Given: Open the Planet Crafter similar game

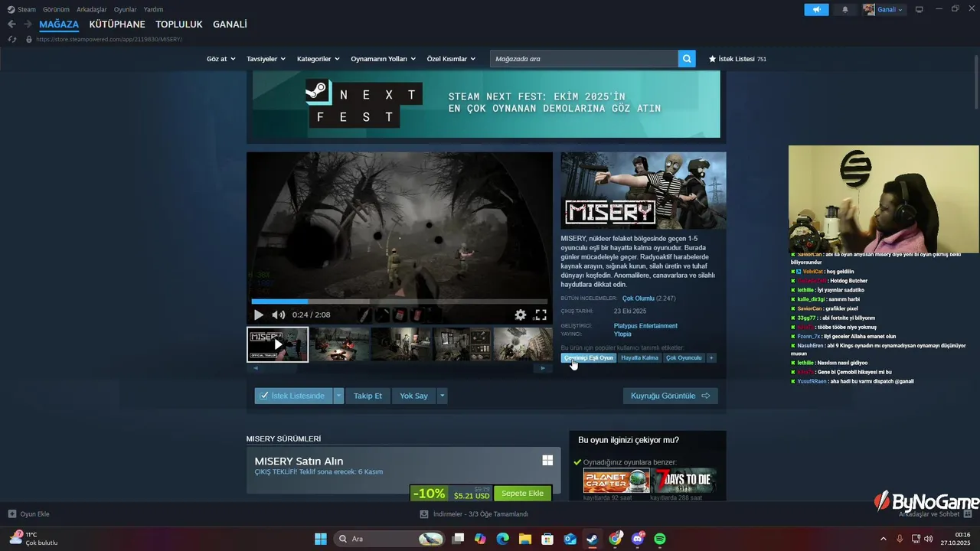Looking at the screenshot, I should 616,481.
